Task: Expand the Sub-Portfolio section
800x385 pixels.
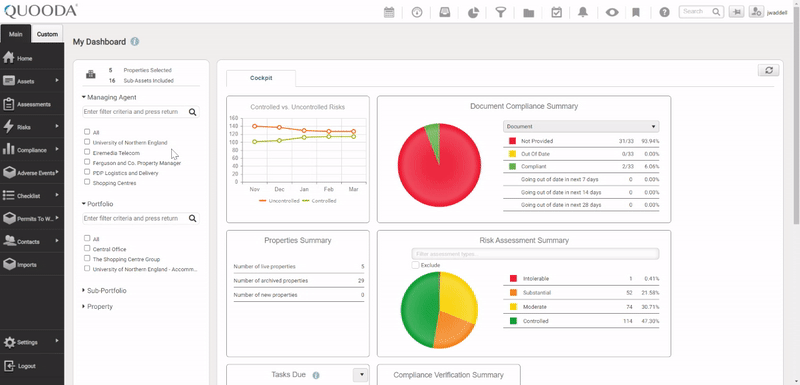Action: click(104, 291)
